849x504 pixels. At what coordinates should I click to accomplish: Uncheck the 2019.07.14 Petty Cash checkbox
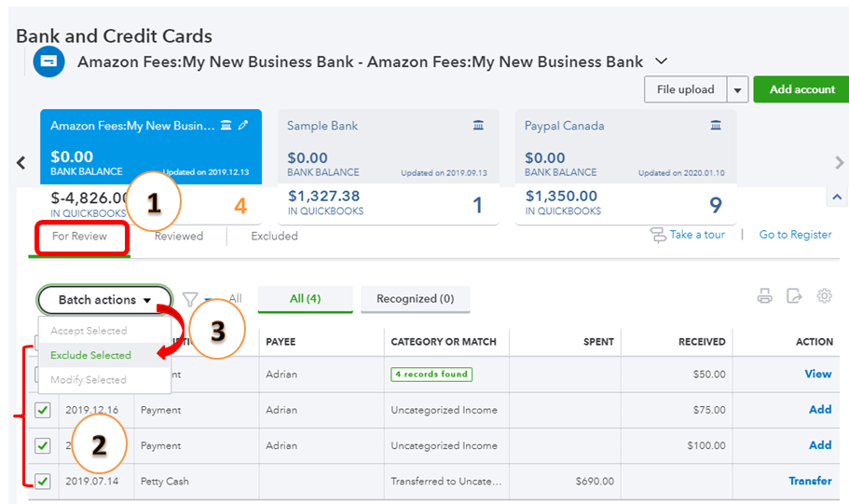click(43, 481)
